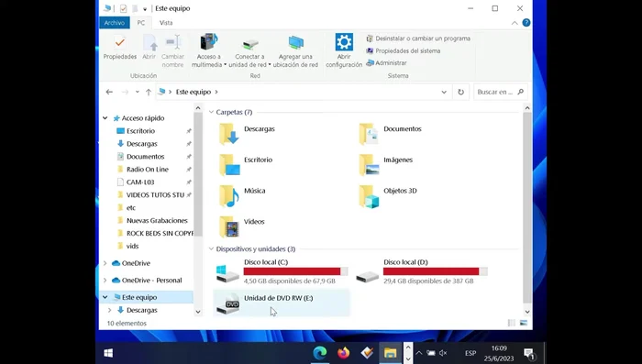642x364 pixels.
Task: Collapse the Este equipo tree node
Action: click(105, 297)
